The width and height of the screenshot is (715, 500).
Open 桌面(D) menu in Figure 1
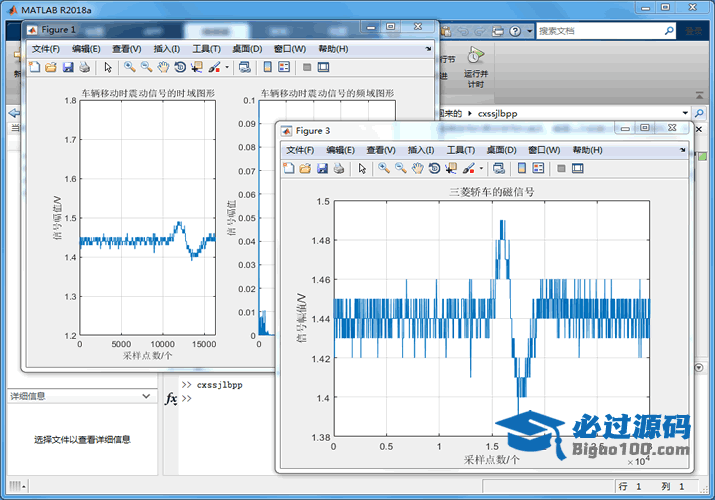pos(247,49)
